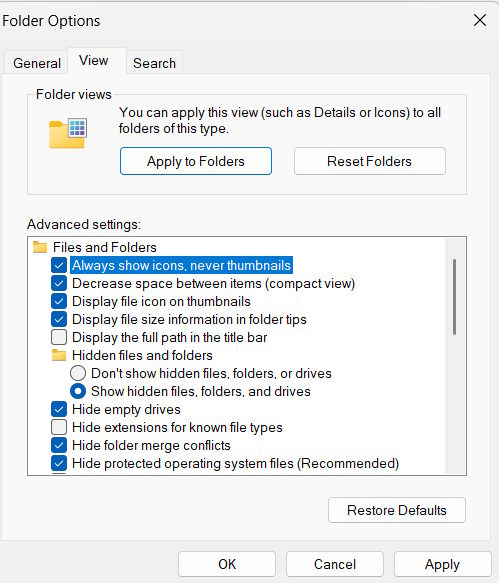Viewport: 499px width, 583px height.
Task: Enable Display the full path in title bar
Action: 59,337
